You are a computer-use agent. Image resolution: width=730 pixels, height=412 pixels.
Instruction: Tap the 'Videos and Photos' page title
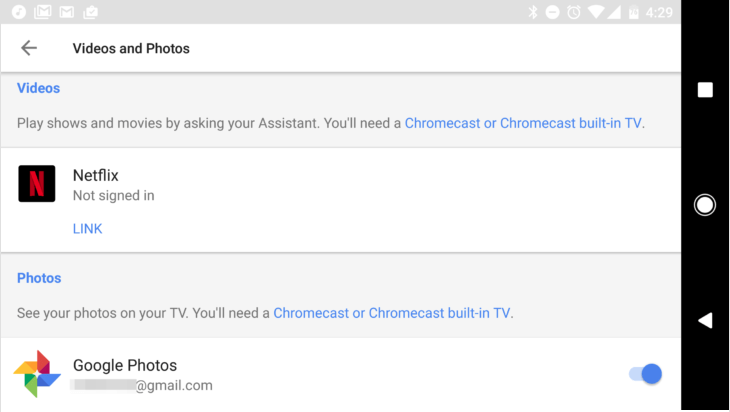point(131,48)
